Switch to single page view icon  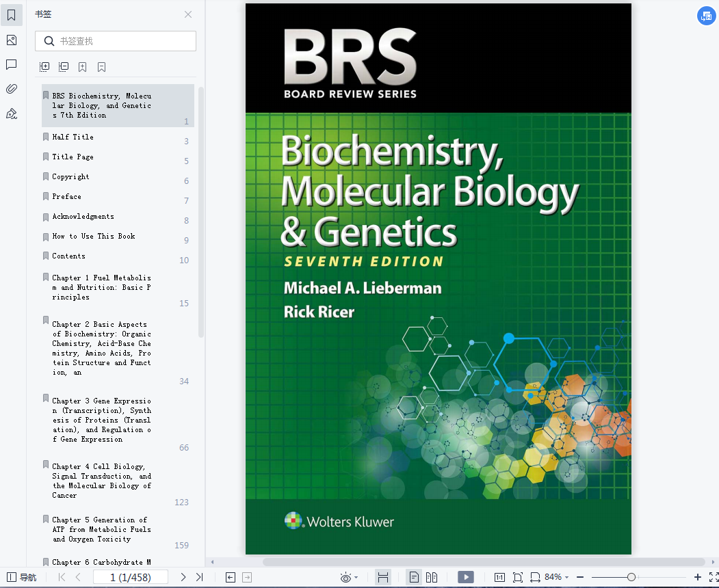[414, 578]
